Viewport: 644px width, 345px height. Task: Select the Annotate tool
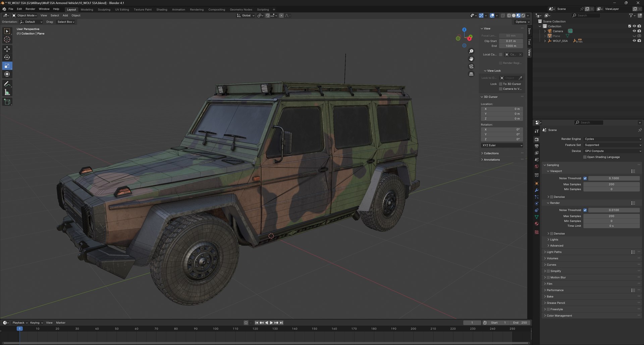coord(7,84)
